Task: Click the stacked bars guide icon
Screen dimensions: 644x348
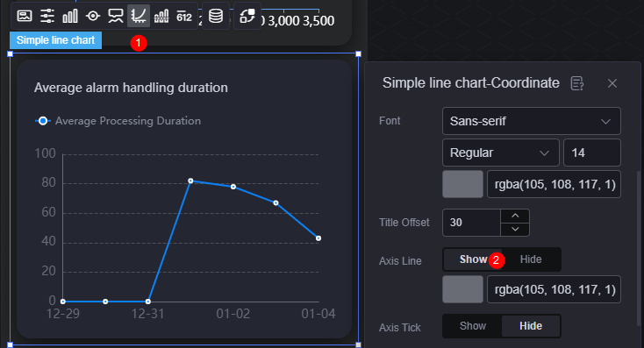Action: [x=161, y=16]
